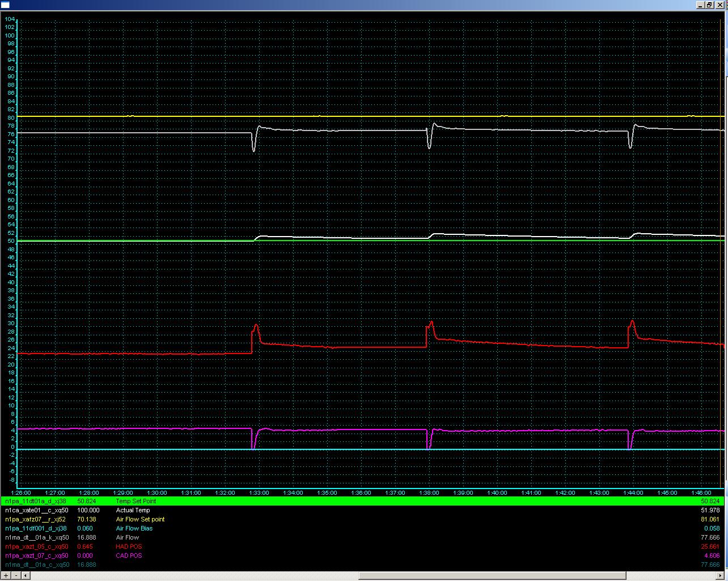Screen dimensions: 728x581
Task: Click the left scroll arrow of the horizontal scrollbar
Action: coord(26,575)
